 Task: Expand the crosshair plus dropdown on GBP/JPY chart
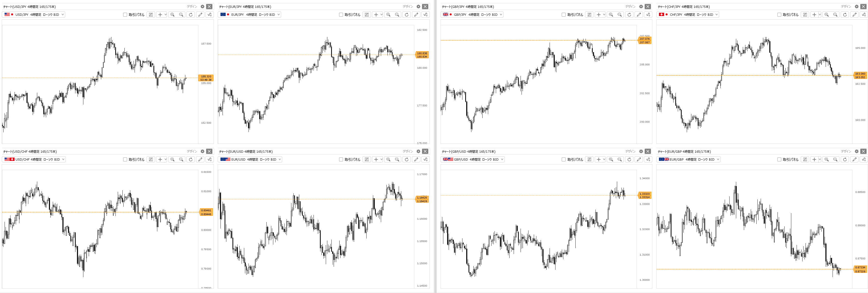(x=604, y=15)
